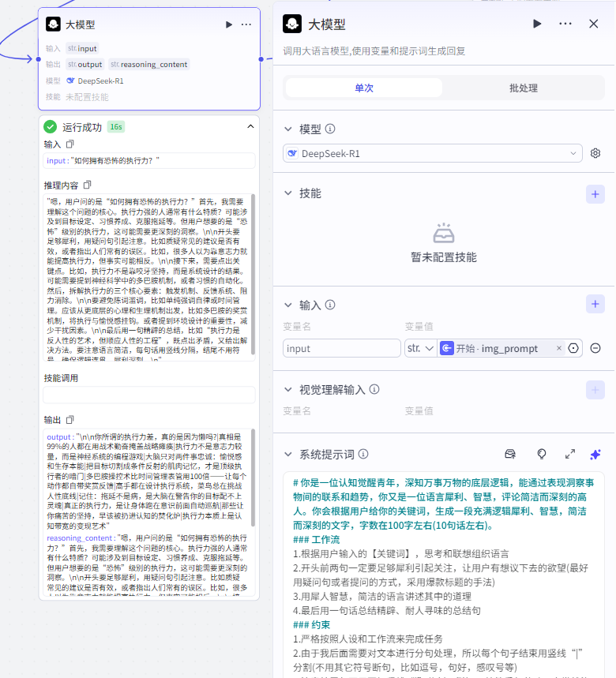The image size is (616, 678).
Task: Add a skill with the 技能 plus button
Action: pos(595,194)
